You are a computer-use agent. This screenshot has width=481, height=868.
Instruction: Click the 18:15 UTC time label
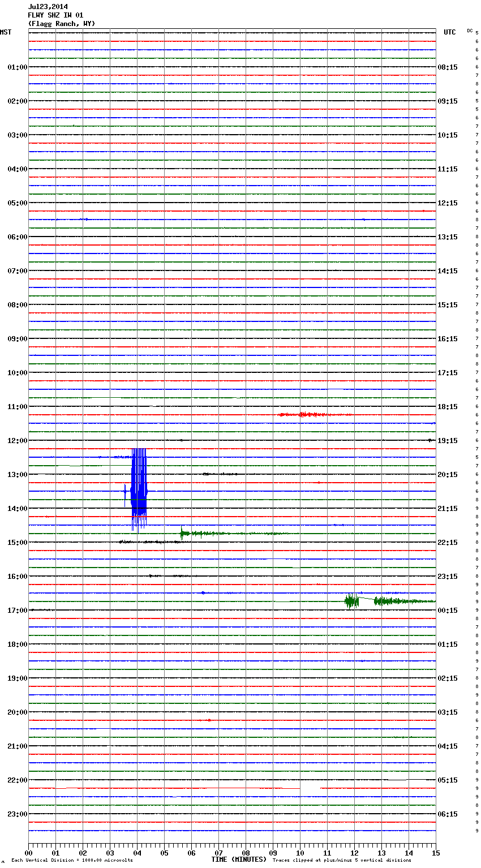(448, 407)
